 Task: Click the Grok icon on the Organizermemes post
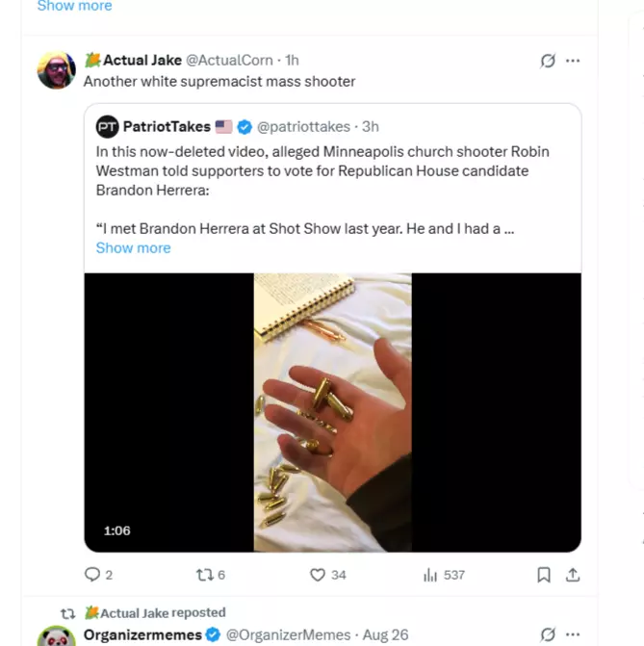coord(548,634)
